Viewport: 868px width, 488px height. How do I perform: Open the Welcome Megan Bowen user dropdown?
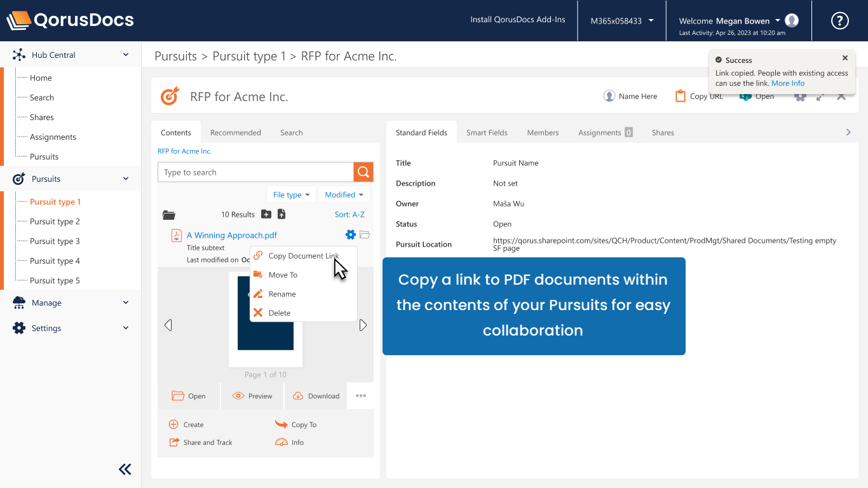tap(729, 20)
